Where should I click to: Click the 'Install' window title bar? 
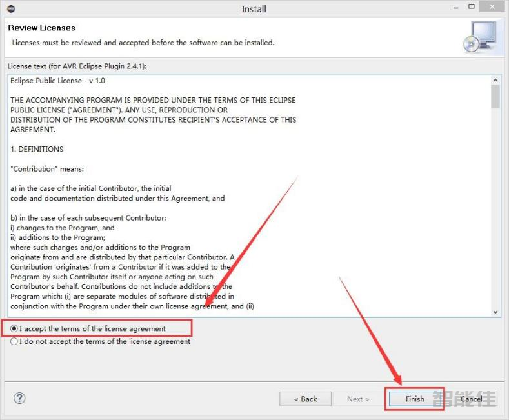254,9
